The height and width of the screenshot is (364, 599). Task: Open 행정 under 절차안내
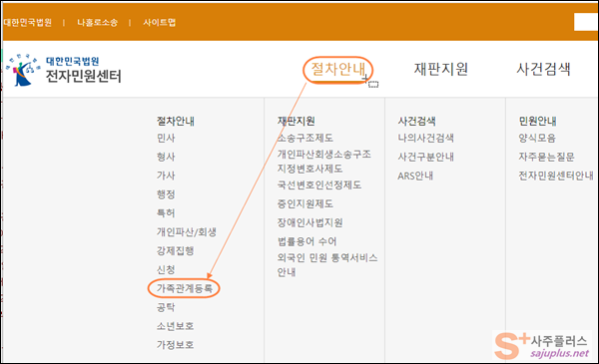(166, 194)
